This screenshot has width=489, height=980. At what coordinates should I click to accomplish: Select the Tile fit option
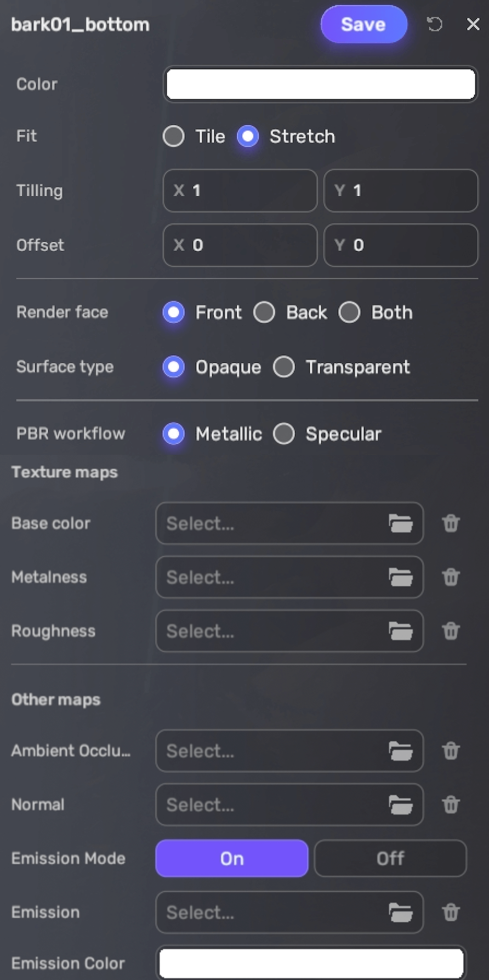click(x=174, y=136)
